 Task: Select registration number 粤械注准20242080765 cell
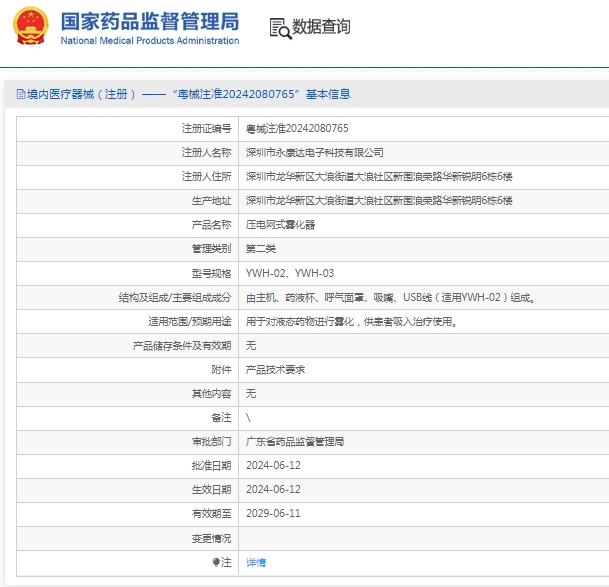(x=297, y=129)
